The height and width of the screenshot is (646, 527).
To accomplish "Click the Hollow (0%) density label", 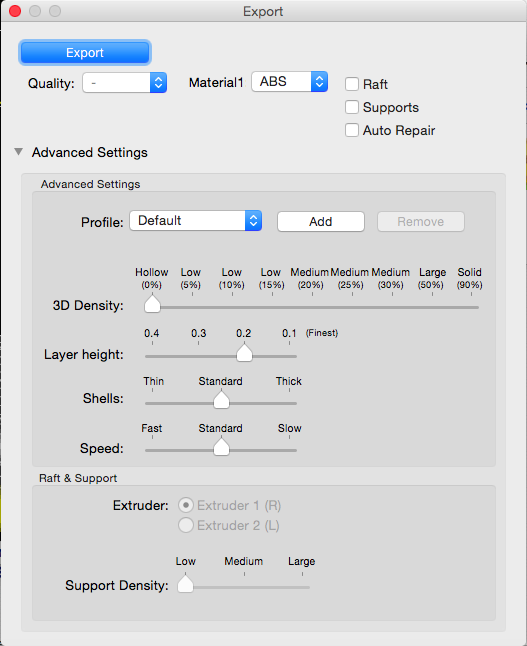I will pyautogui.click(x=152, y=279).
